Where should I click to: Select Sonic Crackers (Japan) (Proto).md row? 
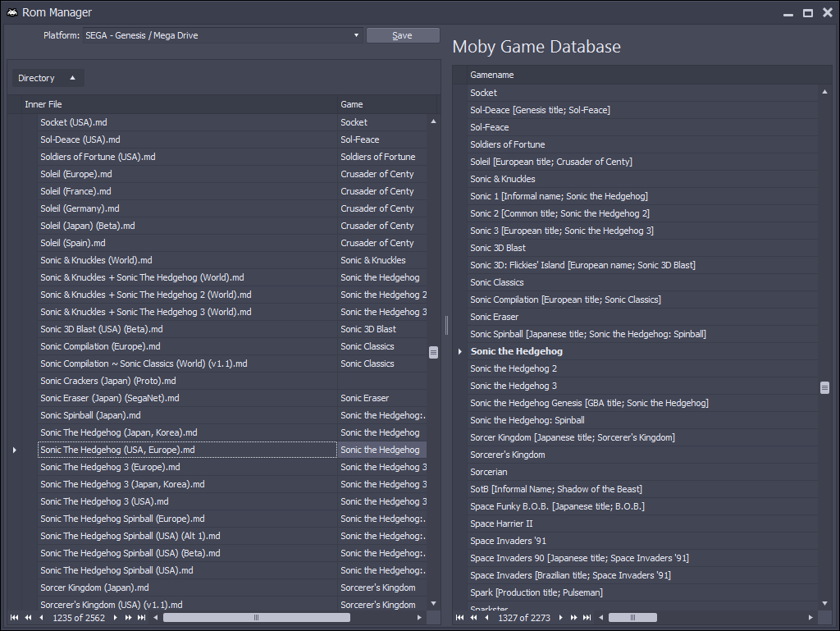tap(108, 381)
